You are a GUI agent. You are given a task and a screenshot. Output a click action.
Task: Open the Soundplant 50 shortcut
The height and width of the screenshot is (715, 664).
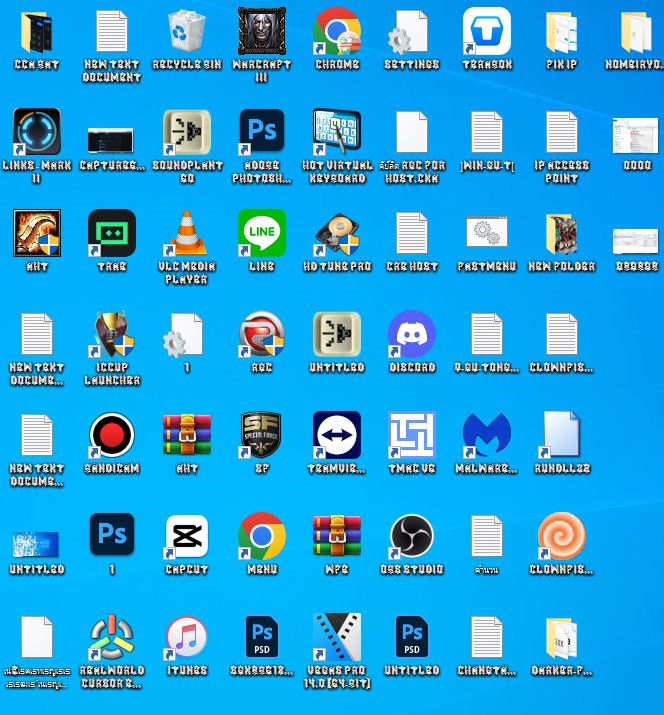[x=187, y=133]
